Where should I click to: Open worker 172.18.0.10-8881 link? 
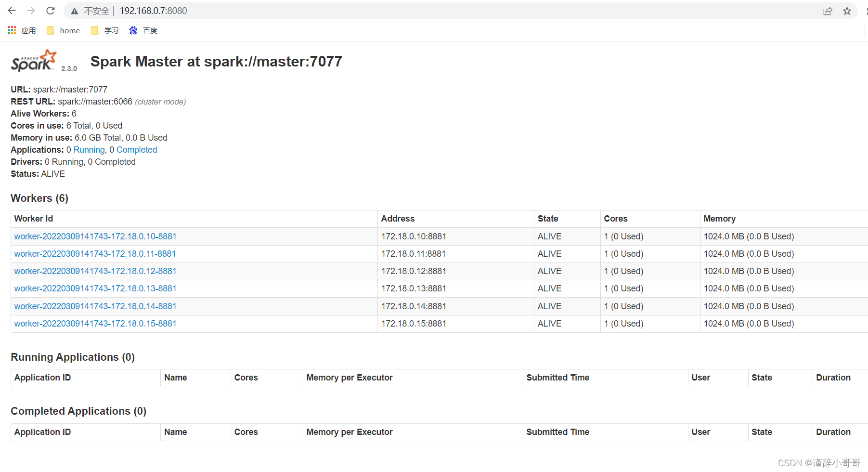[x=95, y=236]
